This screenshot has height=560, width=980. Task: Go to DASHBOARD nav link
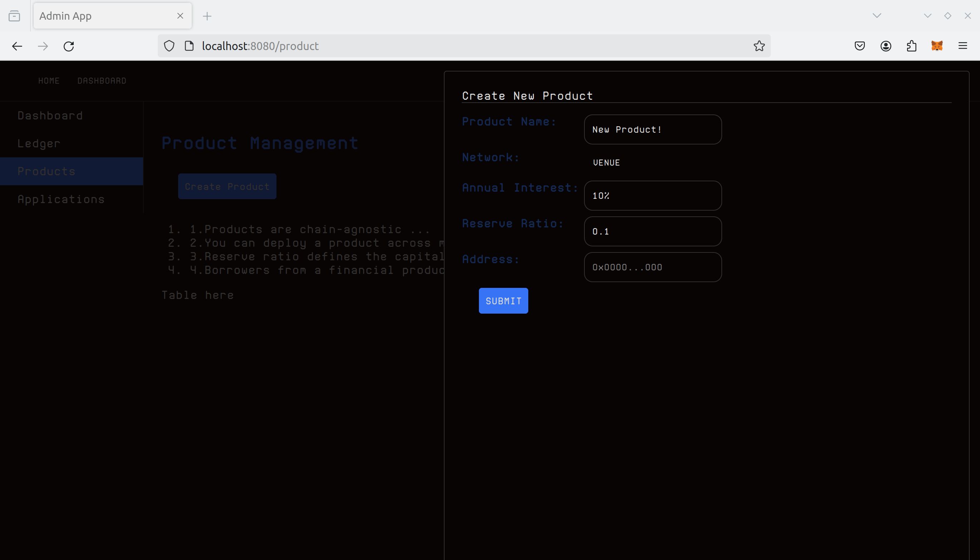[x=102, y=81]
